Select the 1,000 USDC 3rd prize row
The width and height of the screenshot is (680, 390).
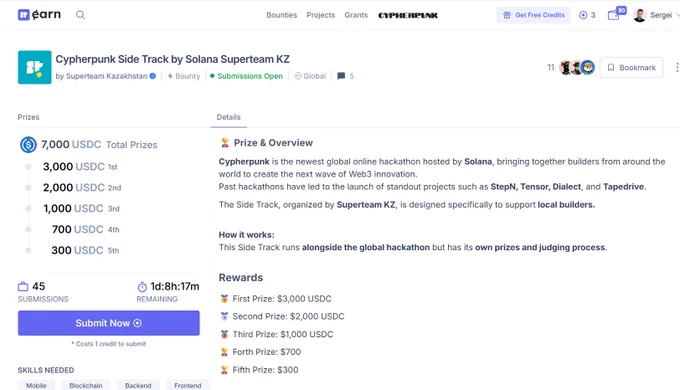(x=81, y=208)
